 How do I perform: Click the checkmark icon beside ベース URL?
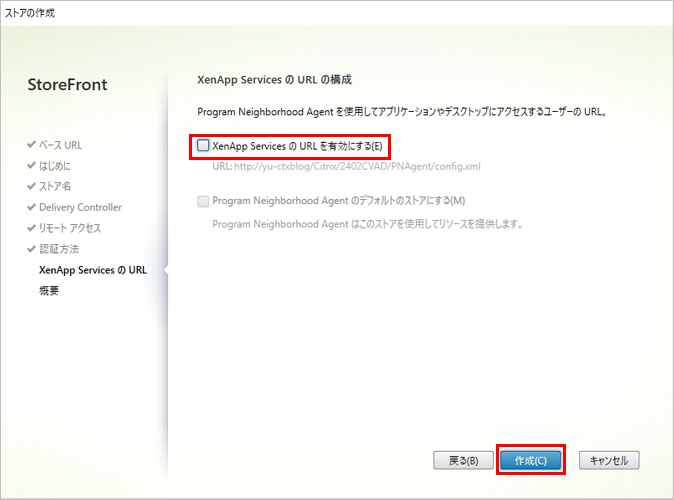[x=32, y=145]
